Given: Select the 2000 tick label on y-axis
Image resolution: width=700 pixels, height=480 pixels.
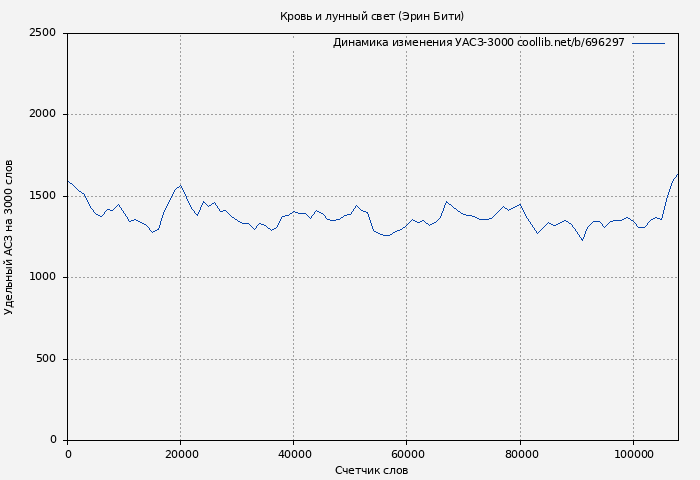Looking at the screenshot, I should pos(42,114).
